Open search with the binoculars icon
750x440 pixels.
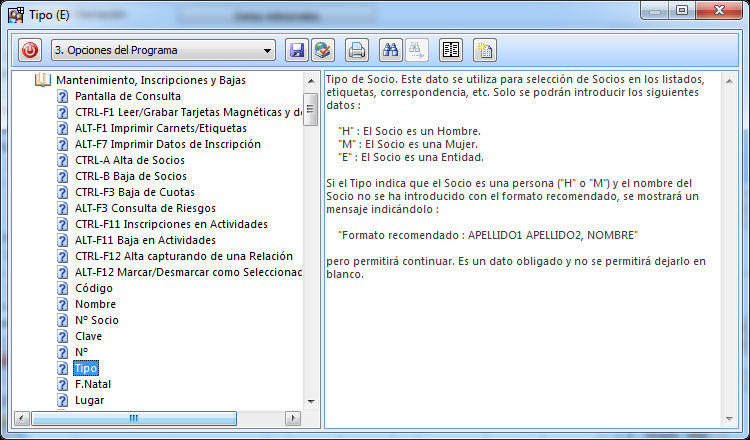tap(391, 49)
